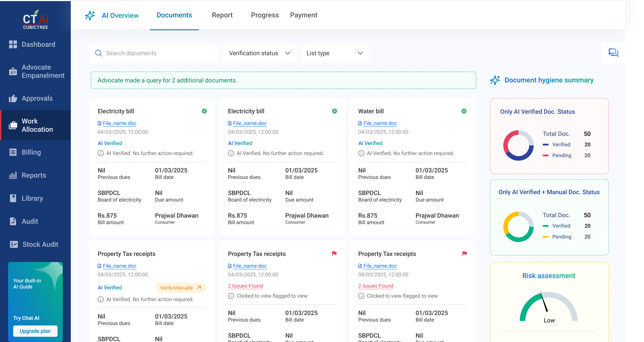Open the Payment tab
644x342 pixels.
tap(304, 15)
